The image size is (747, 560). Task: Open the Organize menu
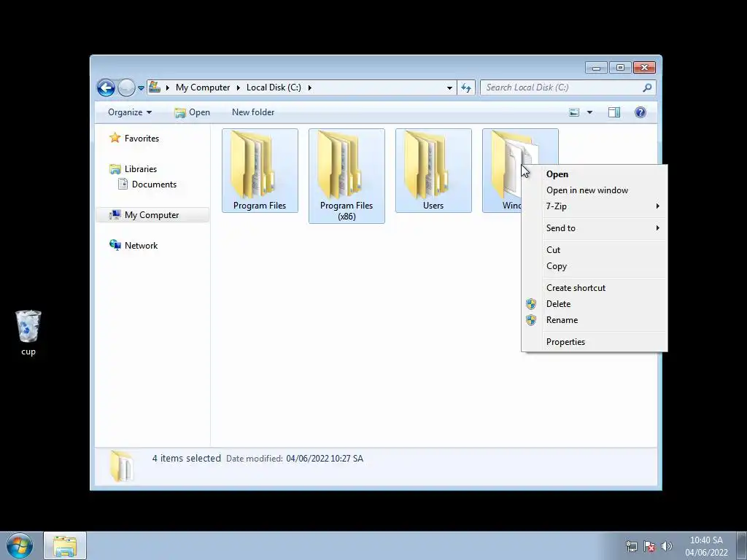tap(130, 112)
